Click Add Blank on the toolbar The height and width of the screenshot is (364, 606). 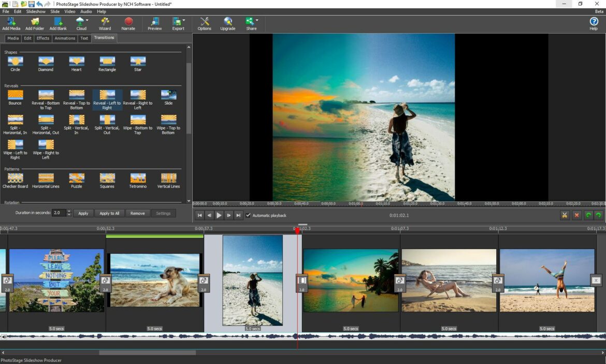[x=58, y=23]
